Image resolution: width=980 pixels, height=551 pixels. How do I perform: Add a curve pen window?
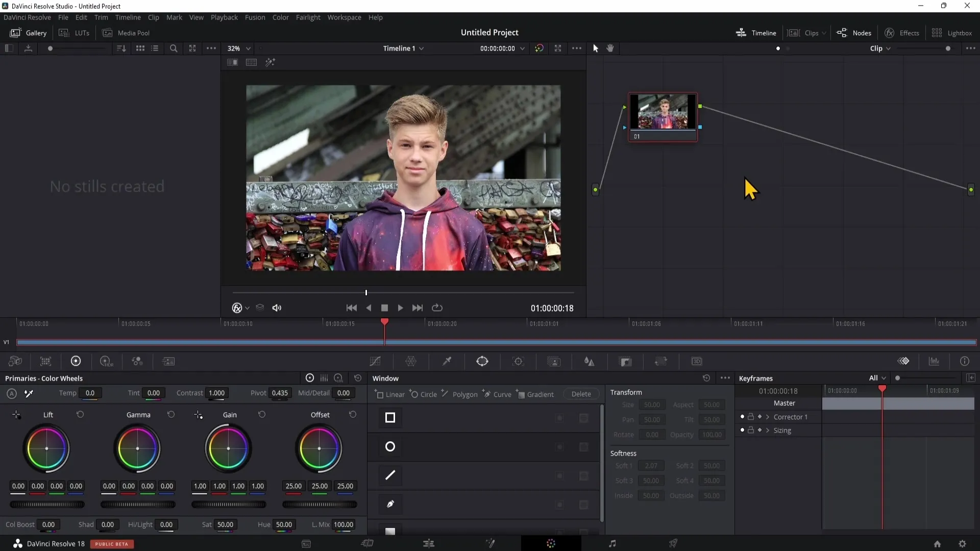390,504
